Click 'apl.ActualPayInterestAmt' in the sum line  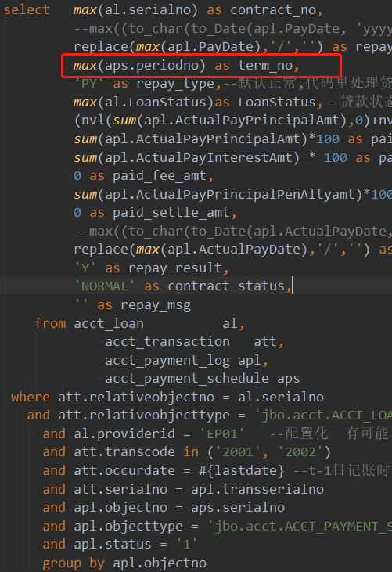click(199, 157)
